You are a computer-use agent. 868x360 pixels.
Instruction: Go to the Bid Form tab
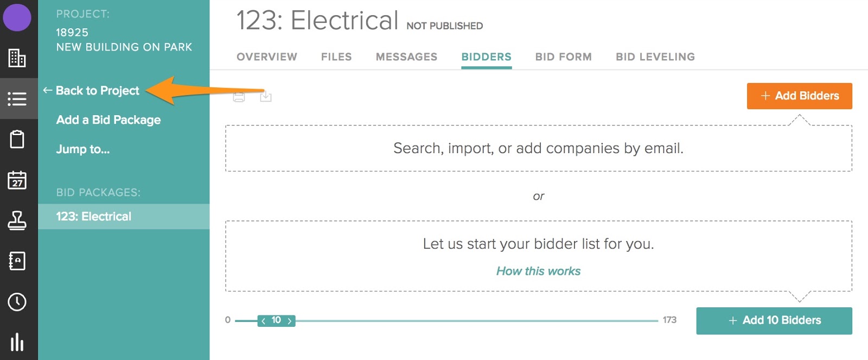point(563,57)
